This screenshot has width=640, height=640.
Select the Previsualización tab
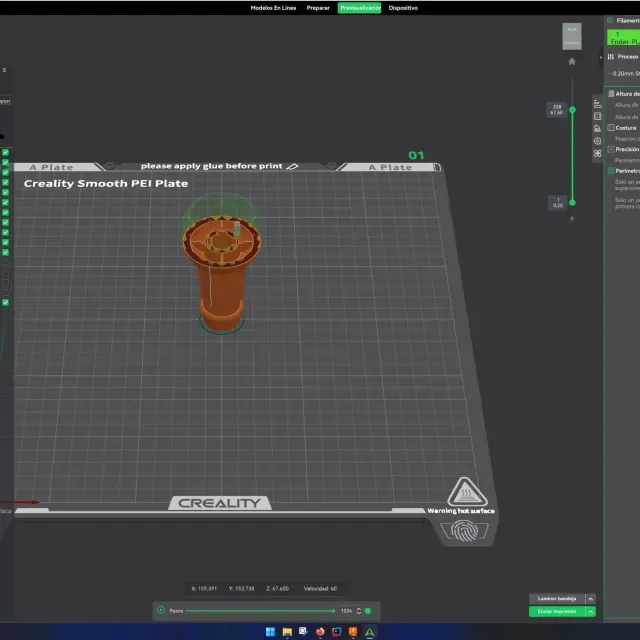tap(359, 8)
